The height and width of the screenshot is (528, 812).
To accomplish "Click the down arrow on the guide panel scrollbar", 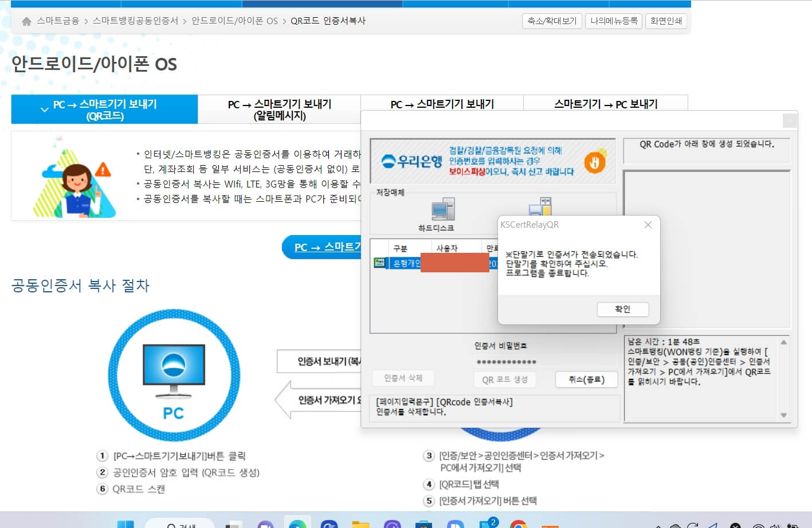I will pos(783,414).
